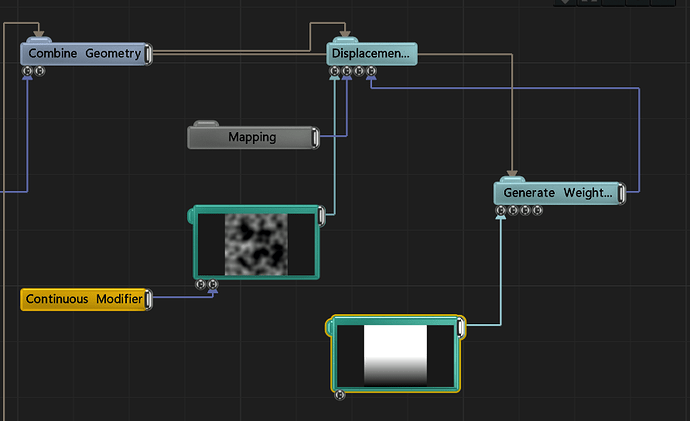Click second input port under Combine Geometry
Image resolution: width=690 pixels, height=421 pixels.
[x=40, y=71]
